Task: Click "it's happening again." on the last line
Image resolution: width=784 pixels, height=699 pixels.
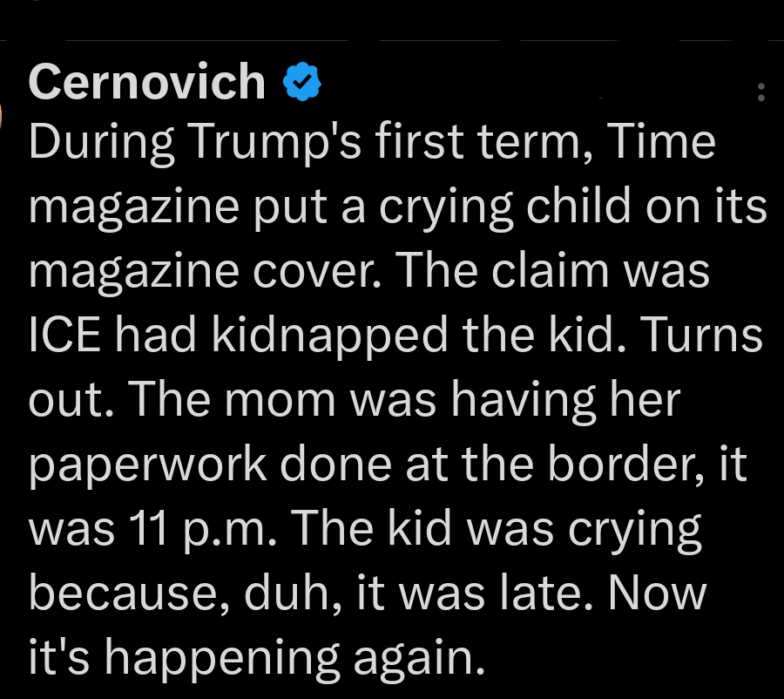Action: 254,656
